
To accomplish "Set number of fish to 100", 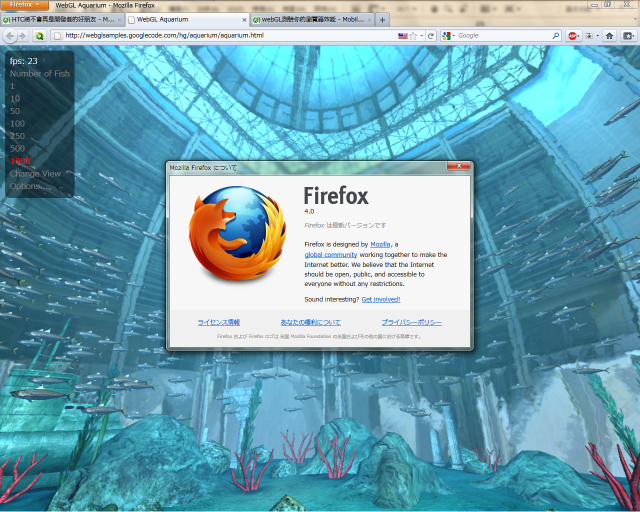I will [18, 124].
